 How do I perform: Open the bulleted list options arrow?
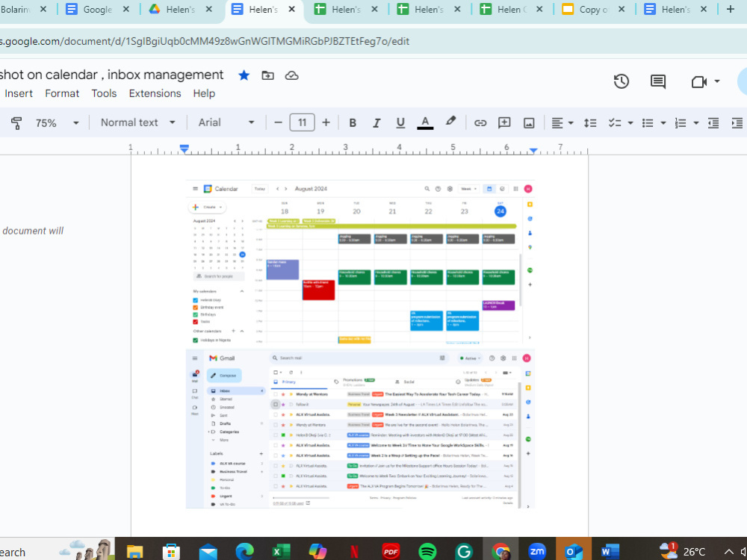tap(663, 123)
